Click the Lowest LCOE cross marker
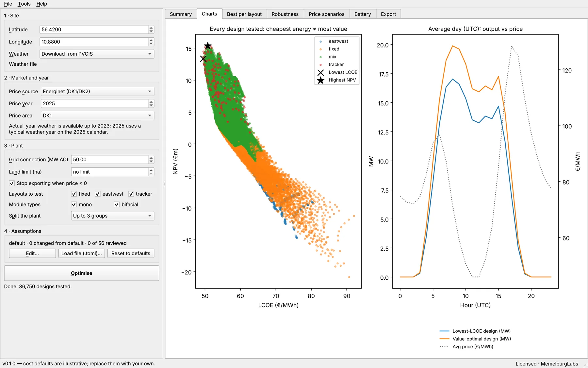Viewport: 588px width, 368px height. tap(203, 59)
